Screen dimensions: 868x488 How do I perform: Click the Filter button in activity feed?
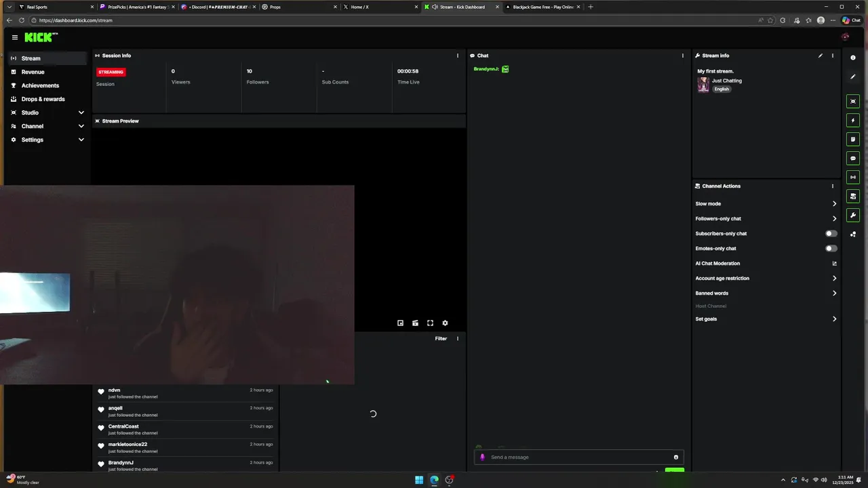click(441, 338)
